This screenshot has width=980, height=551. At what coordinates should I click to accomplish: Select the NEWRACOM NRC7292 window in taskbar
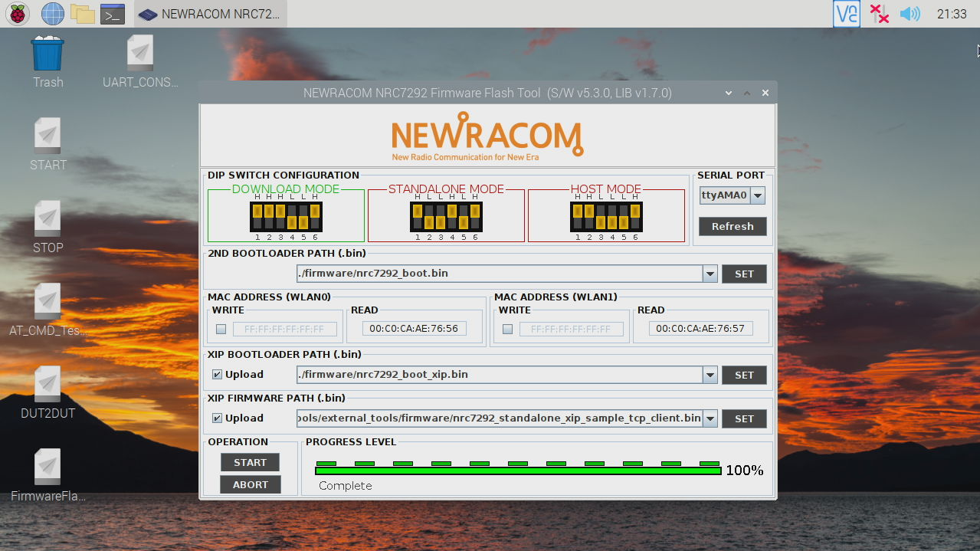(x=209, y=13)
